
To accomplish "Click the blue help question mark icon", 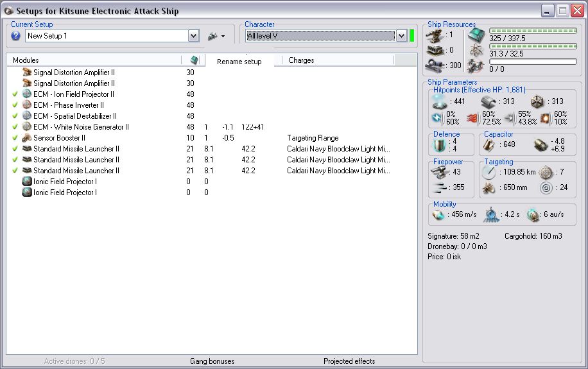I will pyautogui.click(x=15, y=36).
